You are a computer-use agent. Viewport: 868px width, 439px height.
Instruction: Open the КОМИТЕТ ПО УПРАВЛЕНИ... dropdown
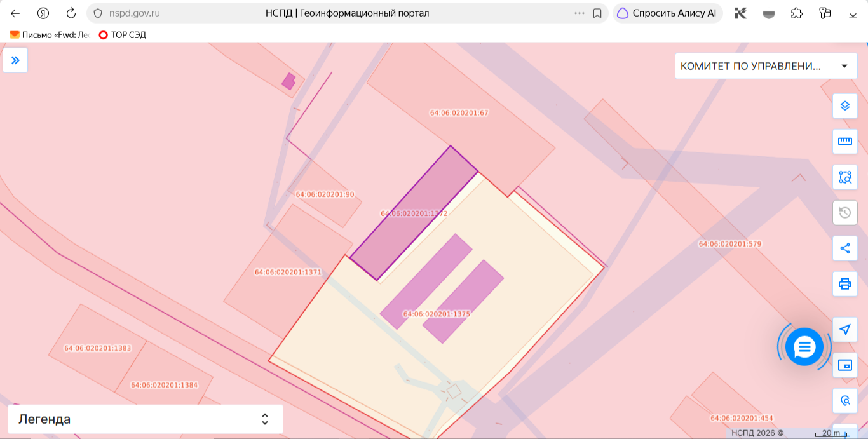click(x=766, y=66)
